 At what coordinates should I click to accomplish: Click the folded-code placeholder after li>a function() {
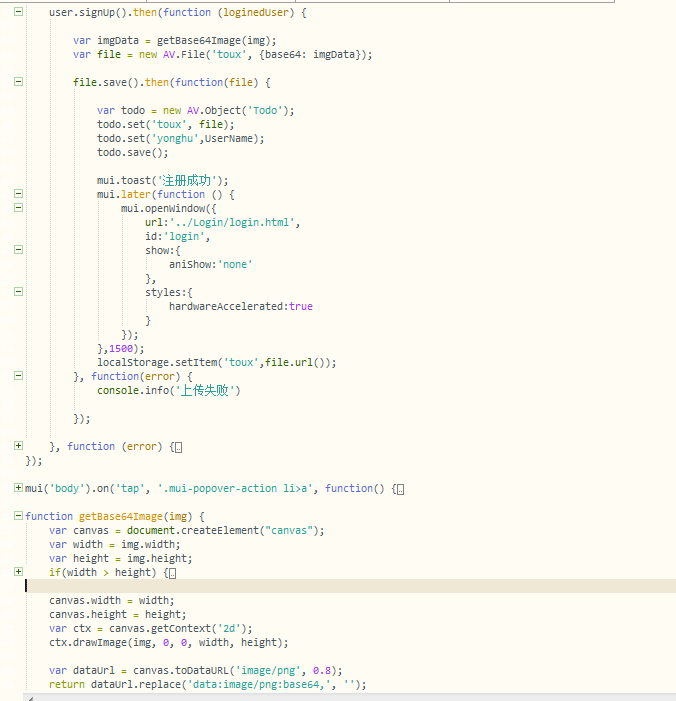click(401, 490)
